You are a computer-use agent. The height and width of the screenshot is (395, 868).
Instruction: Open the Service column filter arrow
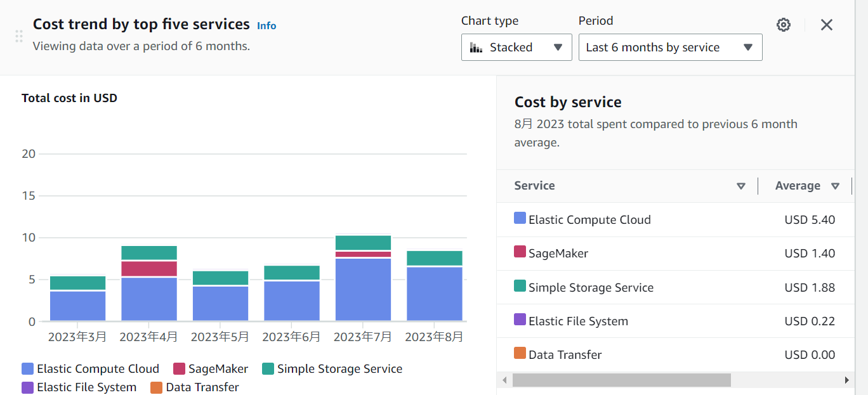coord(740,186)
